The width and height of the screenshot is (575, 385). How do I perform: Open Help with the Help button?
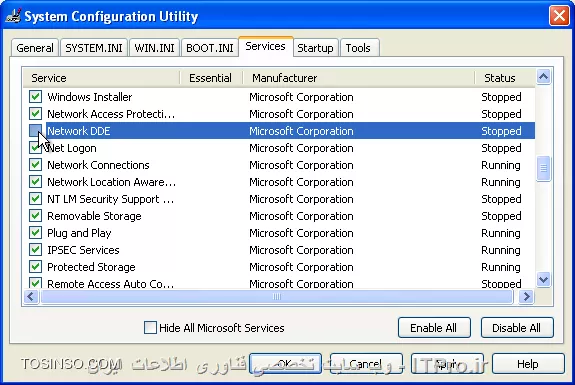click(x=528, y=364)
